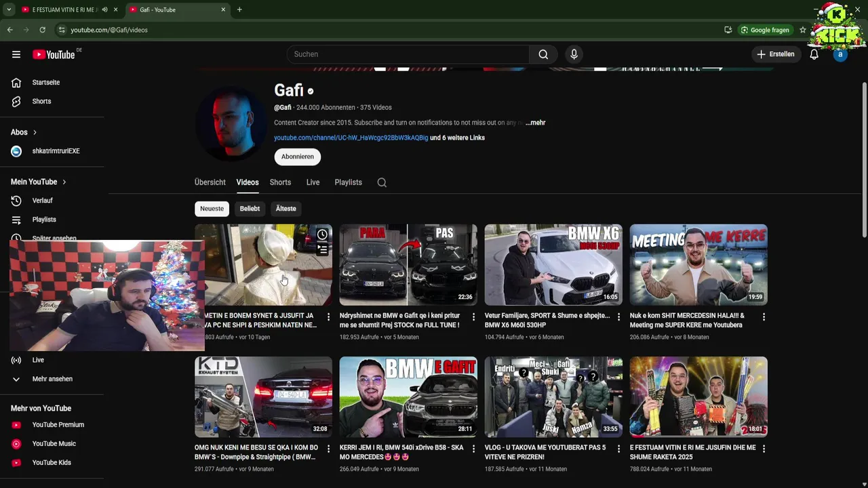Click the Abonnieren button

[298, 157]
